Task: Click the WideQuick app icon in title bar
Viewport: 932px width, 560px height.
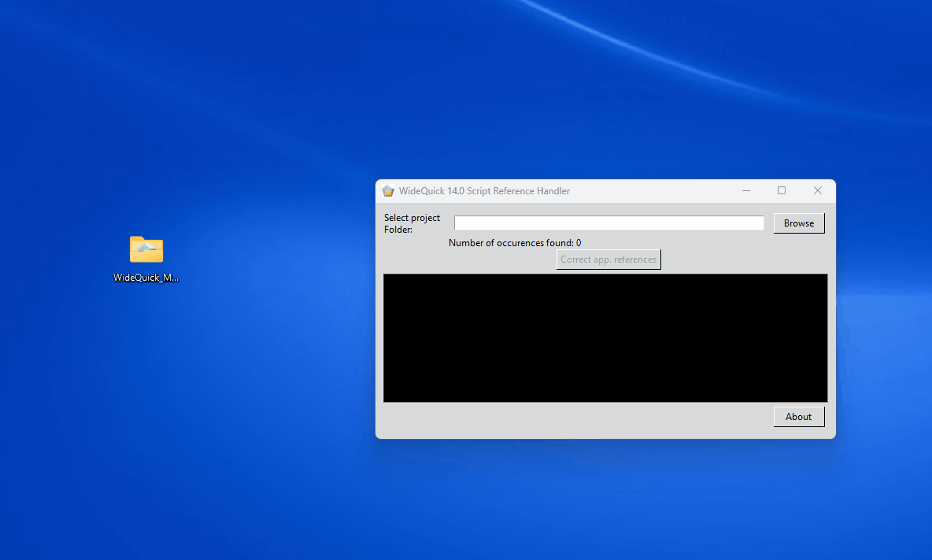Action: [x=388, y=191]
